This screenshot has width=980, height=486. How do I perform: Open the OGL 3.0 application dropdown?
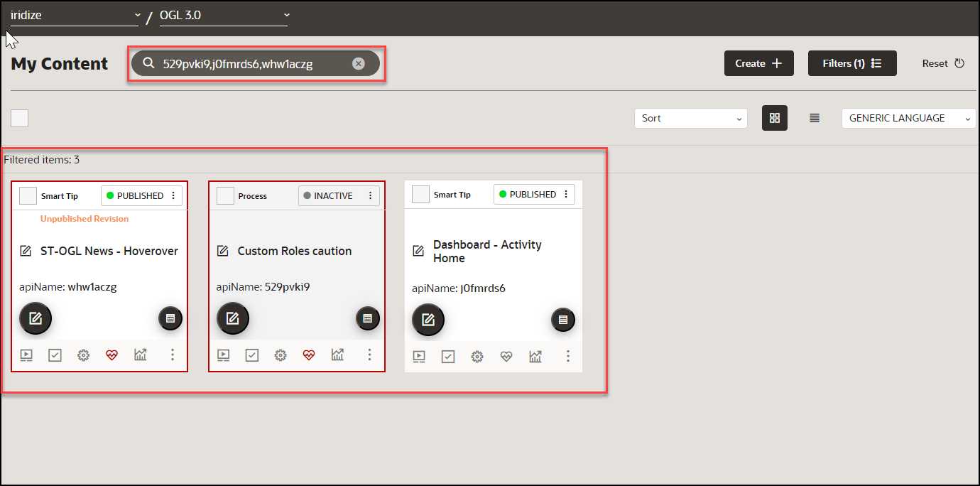(224, 15)
